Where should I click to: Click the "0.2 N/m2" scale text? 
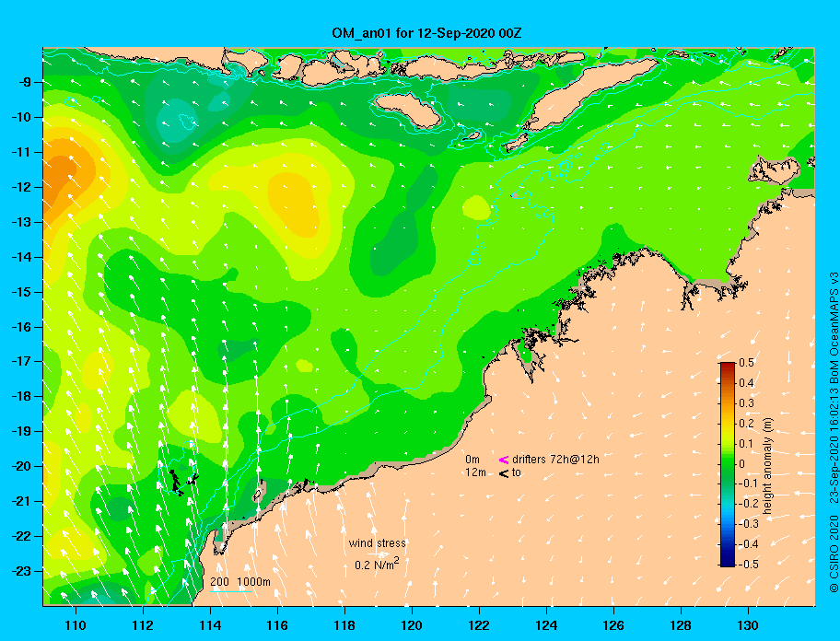point(377,565)
